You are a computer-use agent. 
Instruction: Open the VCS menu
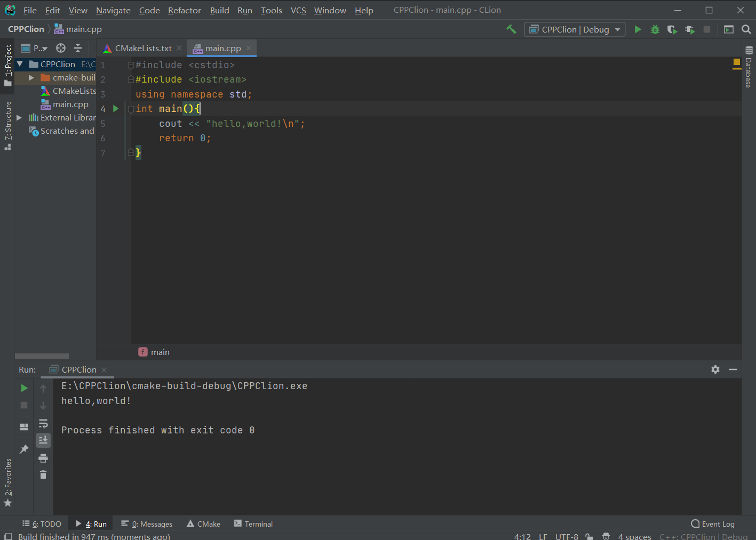click(x=298, y=10)
